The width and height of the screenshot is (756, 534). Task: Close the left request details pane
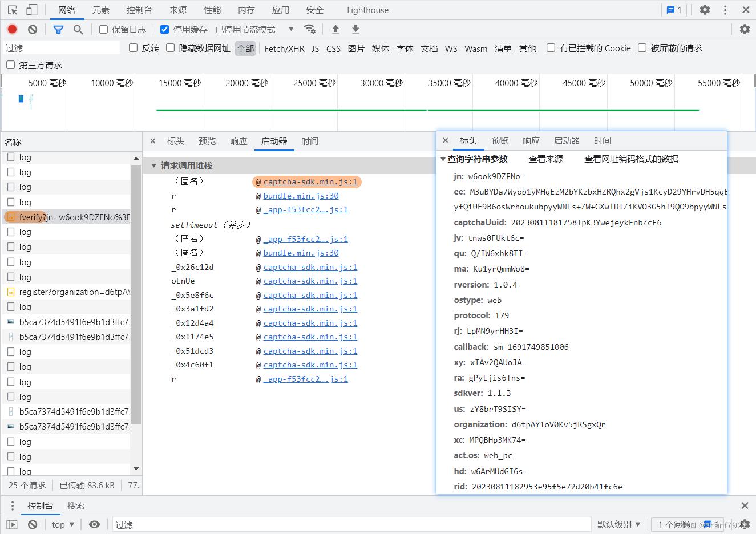pyautogui.click(x=152, y=141)
